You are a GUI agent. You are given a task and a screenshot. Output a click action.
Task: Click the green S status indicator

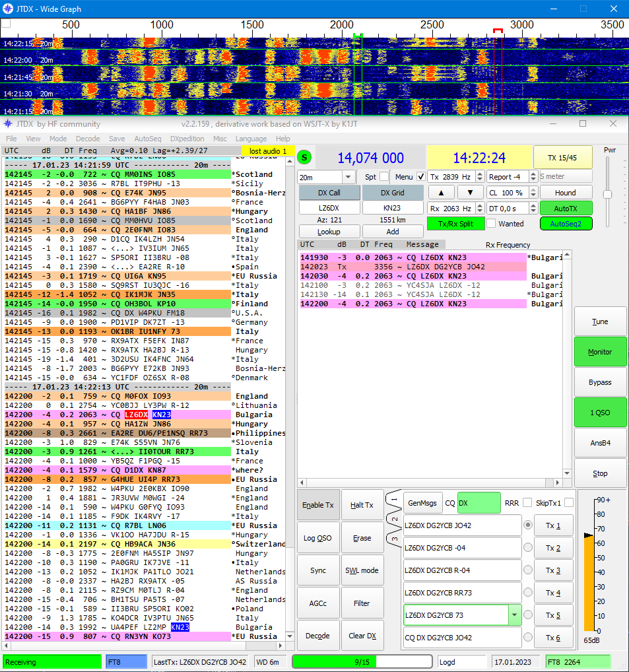tap(304, 157)
